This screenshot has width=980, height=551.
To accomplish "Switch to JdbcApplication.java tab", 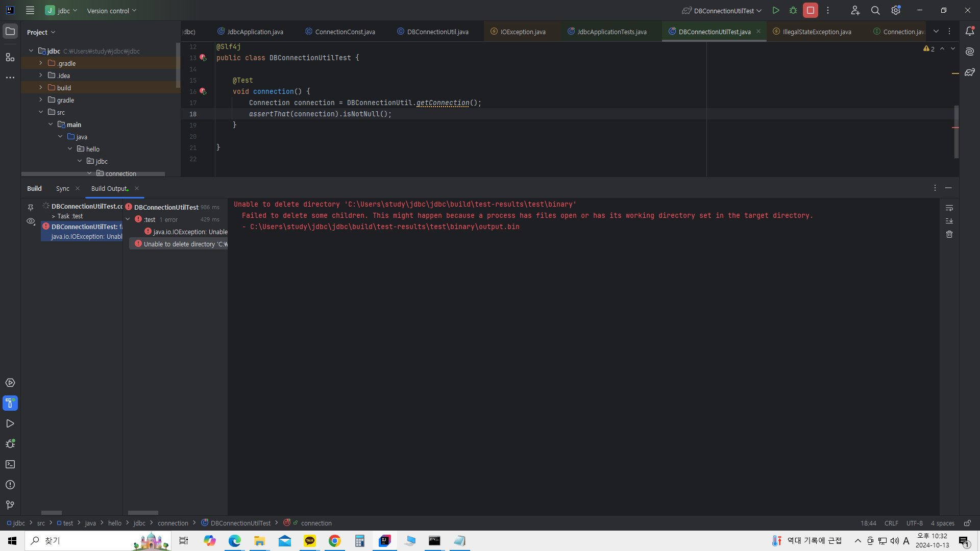I will click(250, 32).
